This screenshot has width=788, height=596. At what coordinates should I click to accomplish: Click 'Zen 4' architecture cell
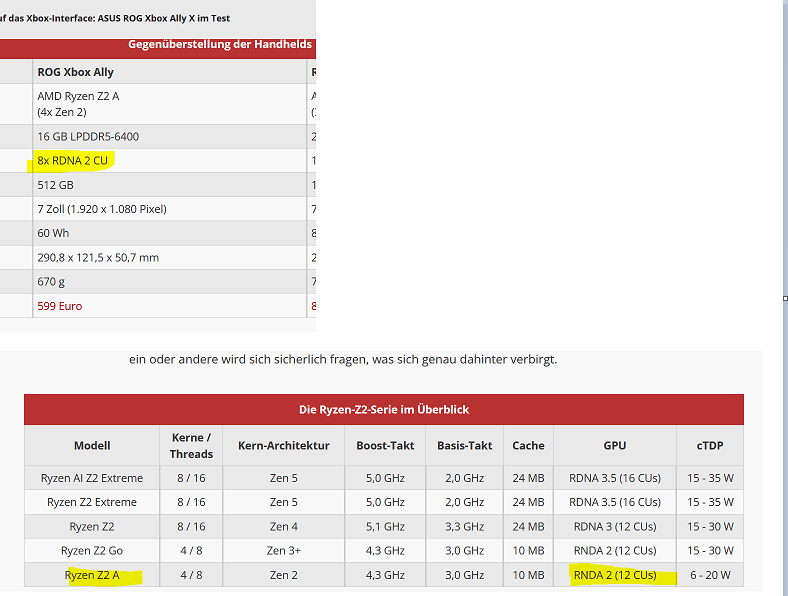(x=283, y=527)
